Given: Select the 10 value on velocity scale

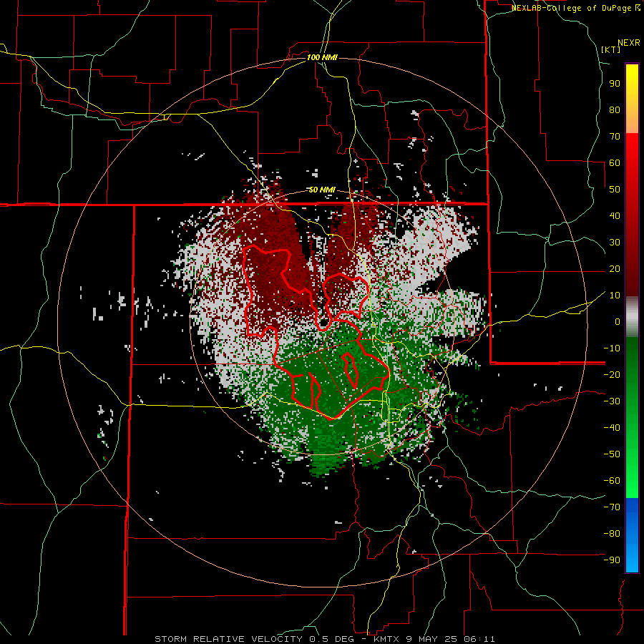Looking at the screenshot, I should (x=615, y=296).
